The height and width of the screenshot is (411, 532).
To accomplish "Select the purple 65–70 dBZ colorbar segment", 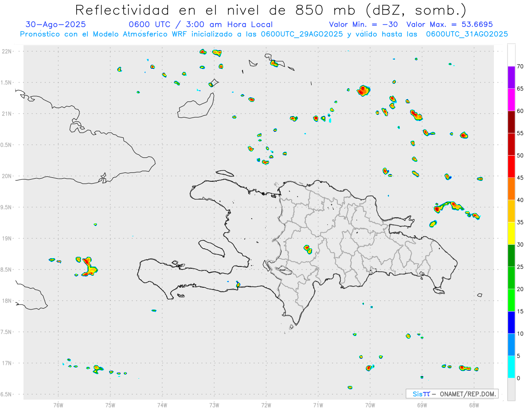I will point(511,78).
